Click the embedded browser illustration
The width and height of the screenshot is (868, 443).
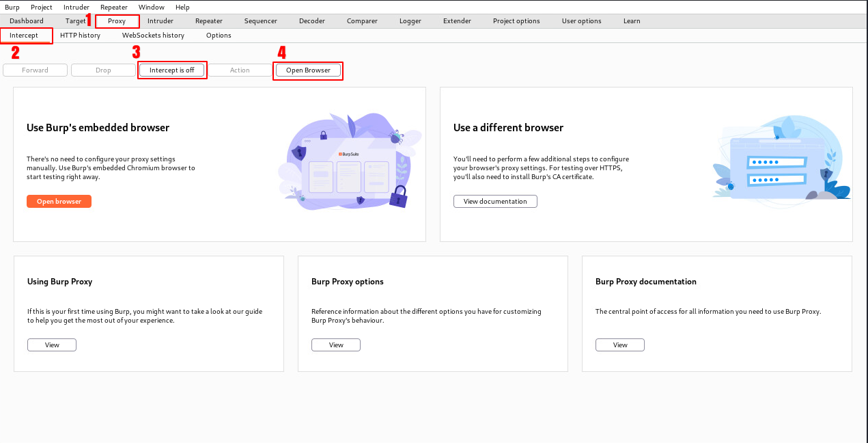pyautogui.click(x=345, y=164)
